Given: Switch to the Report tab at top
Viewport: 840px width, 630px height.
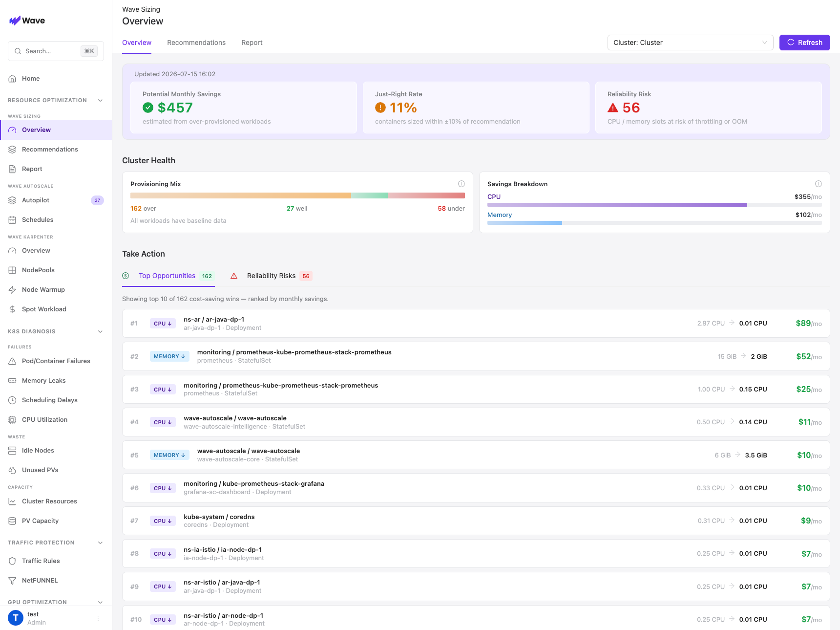Looking at the screenshot, I should pos(252,43).
